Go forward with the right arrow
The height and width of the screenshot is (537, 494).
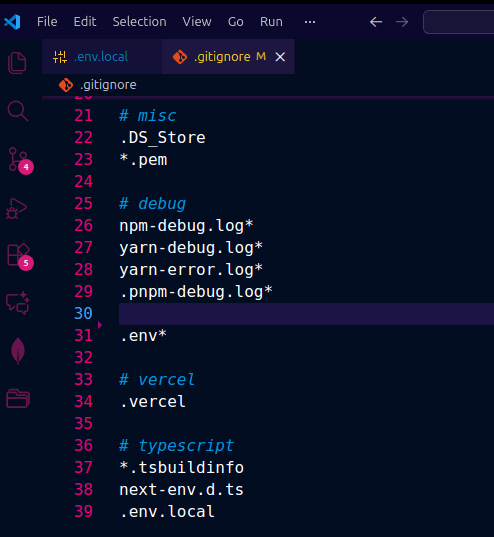pyautogui.click(x=402, y=22)
